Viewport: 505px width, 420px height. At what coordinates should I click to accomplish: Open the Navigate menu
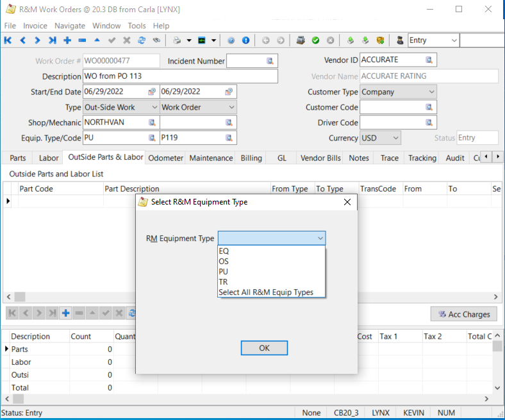70,26
